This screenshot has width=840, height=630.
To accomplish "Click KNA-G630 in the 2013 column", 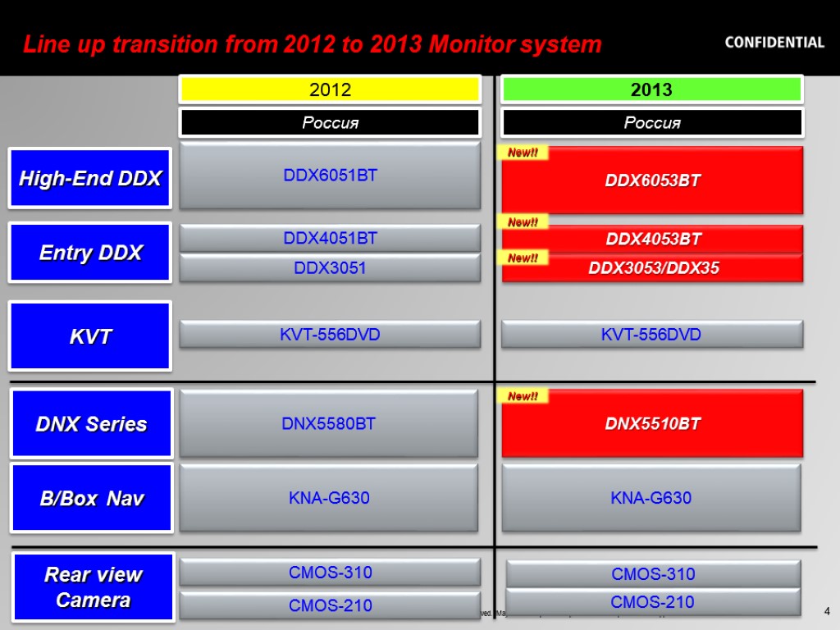I will click(651, 498).
